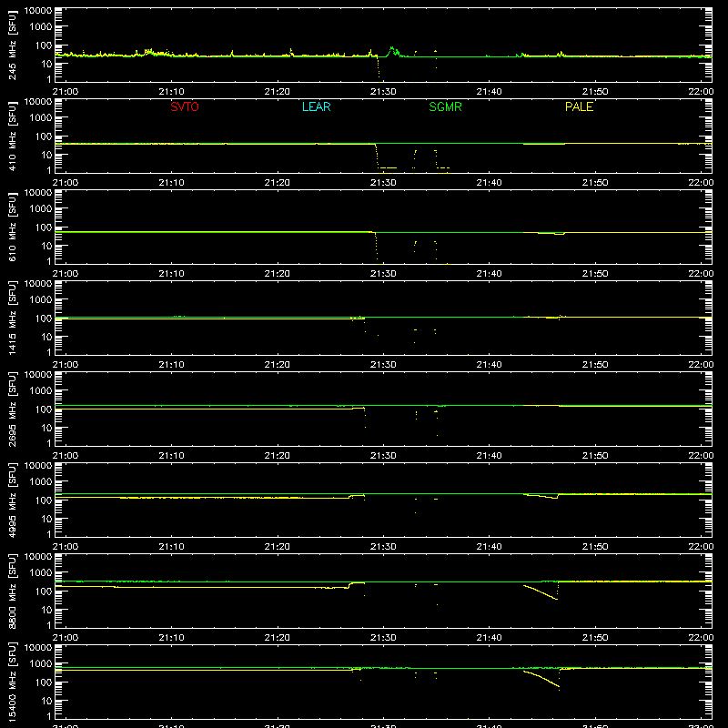
Task: Select the 15400 MHz [SFU] axis label
Action: (13, 682)
